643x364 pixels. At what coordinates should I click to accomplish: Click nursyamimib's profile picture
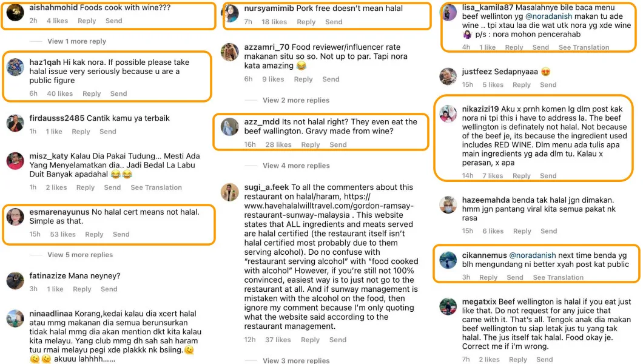(230, 13)
